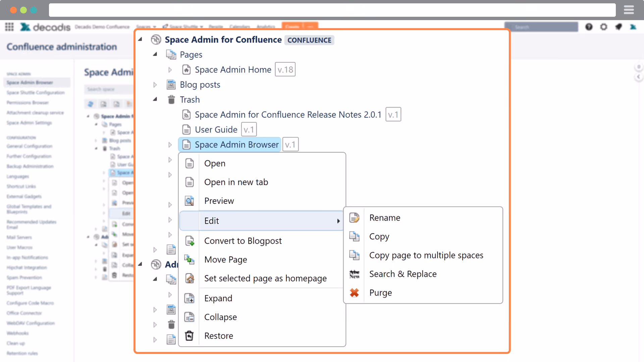Click the Release Notes blogpost icon

click(x=186, y=115)
